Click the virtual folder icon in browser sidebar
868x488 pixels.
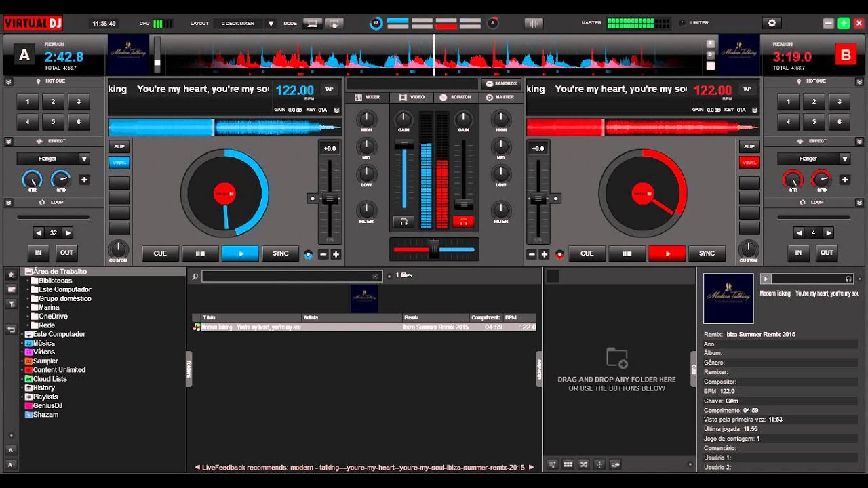click(x=11, y=289)
